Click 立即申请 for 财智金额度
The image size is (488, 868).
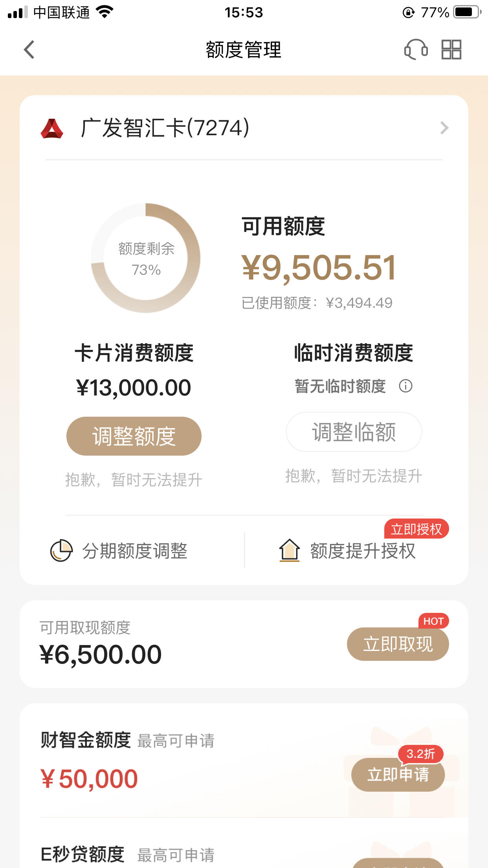pos(398,774)
